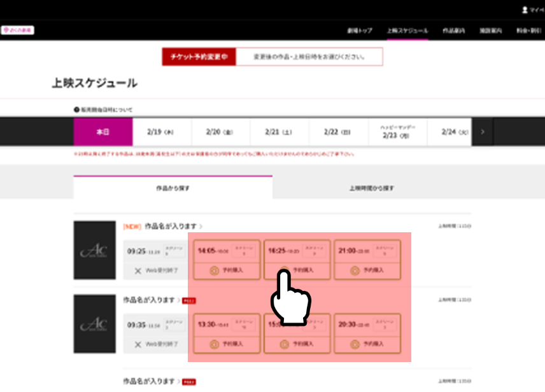Image resolution: width=545 pixels, height=392 pixels.
Task: Switch to the 作品から探す tab
Action: [173, 188]
